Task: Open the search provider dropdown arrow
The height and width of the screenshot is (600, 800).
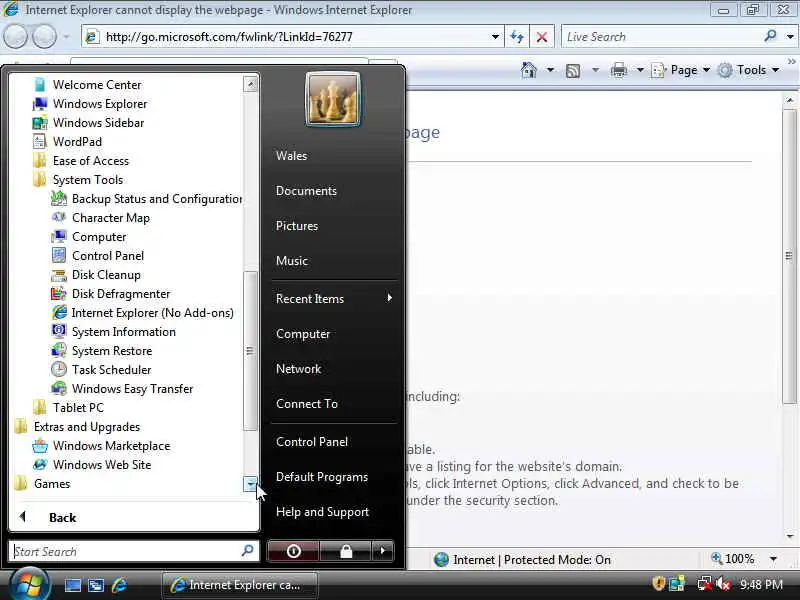Action: click(790, 37)
